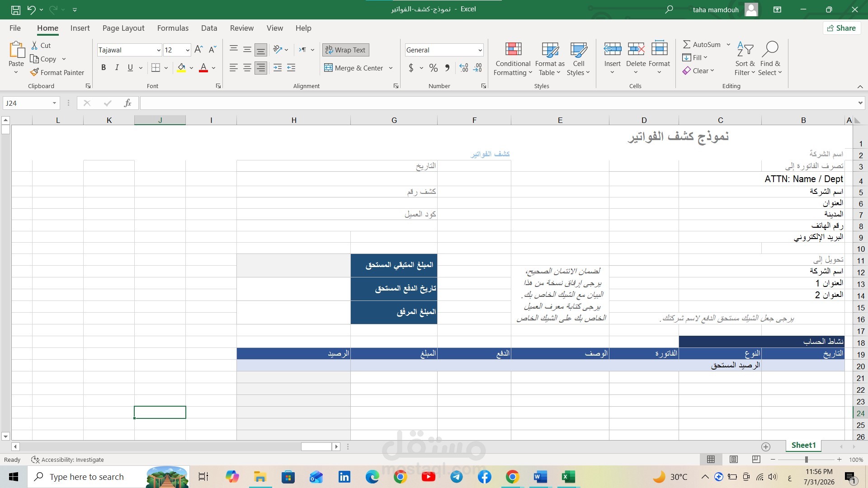The height and width of the screenshot is (488, 868).
Task: Click the Copy button
Action: [x=43, y=59]
